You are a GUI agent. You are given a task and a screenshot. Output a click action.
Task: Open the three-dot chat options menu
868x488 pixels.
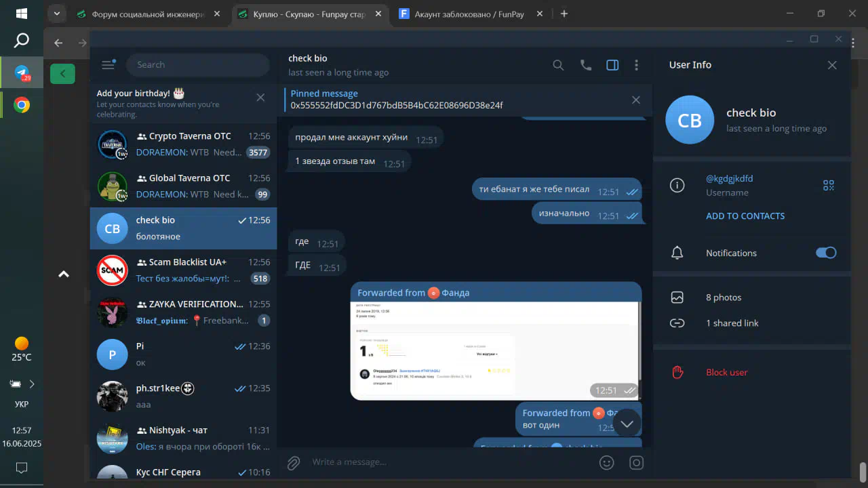(636, 65)
